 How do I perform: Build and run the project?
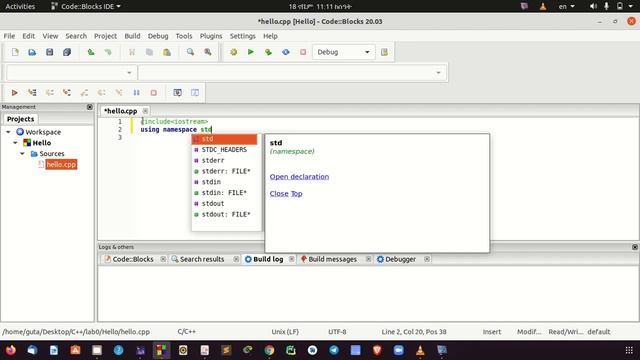[x=268, y=52]
